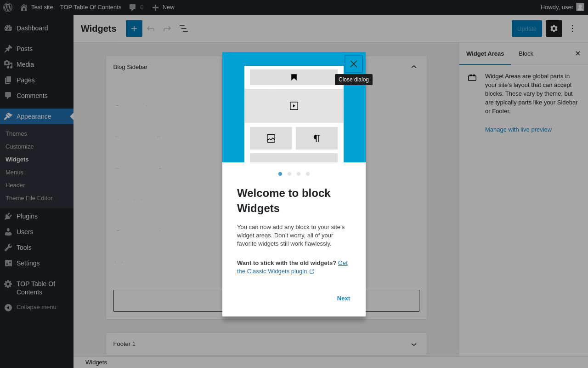Click the image block in the illustration
588x368 pixels.
pyautogui.click(x=271, y=138)
